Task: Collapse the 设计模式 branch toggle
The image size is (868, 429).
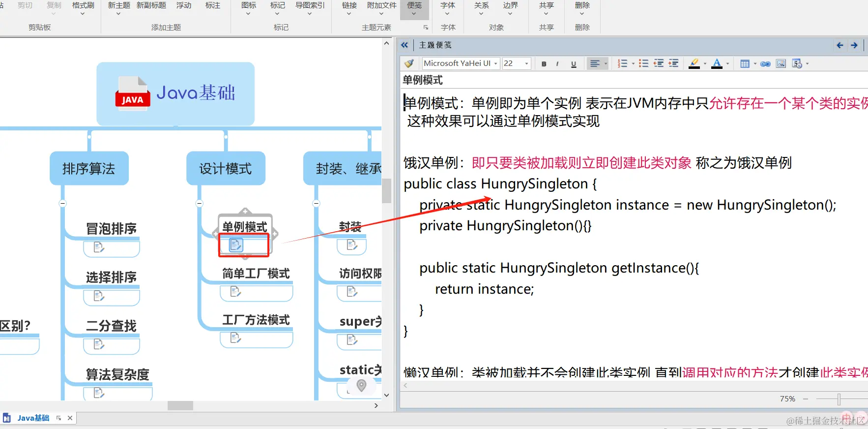Action: coord(199,203)
